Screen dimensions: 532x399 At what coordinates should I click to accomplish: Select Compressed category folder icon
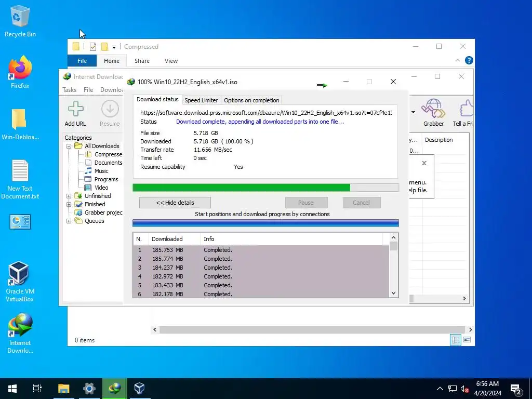click(88, 154)
